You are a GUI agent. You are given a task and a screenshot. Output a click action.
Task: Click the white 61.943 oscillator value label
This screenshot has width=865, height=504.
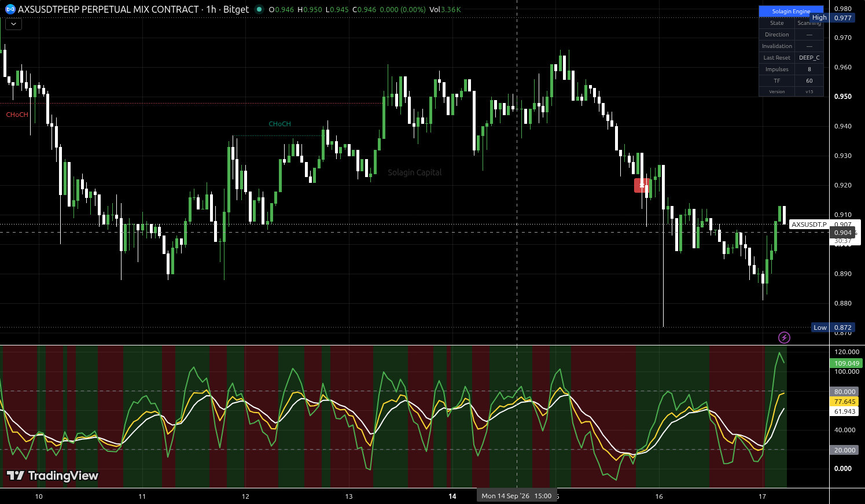(845, 411)
